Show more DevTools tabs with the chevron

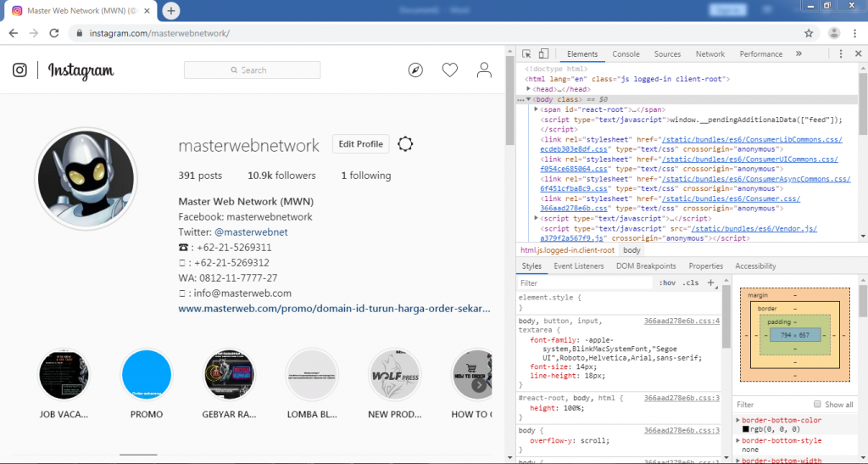tap(798, 53)
